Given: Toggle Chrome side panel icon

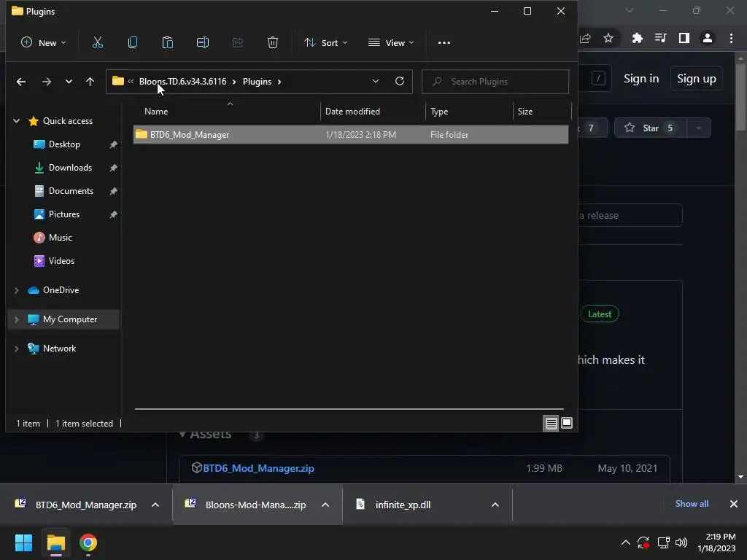Looking at the screenshot, I should click(684, 38).
